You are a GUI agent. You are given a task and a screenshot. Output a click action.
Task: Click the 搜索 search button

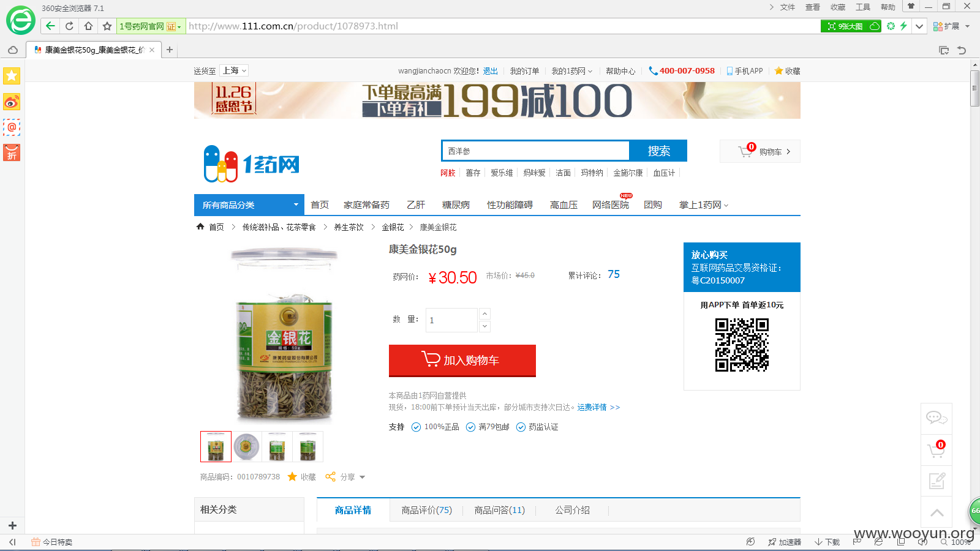(658, 151)
